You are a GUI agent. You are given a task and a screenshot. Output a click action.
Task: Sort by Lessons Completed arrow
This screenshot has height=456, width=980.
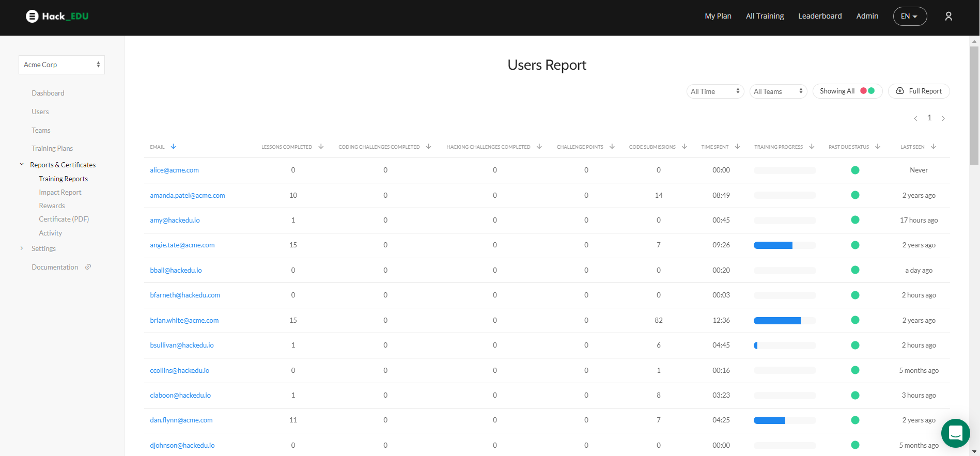321,147
